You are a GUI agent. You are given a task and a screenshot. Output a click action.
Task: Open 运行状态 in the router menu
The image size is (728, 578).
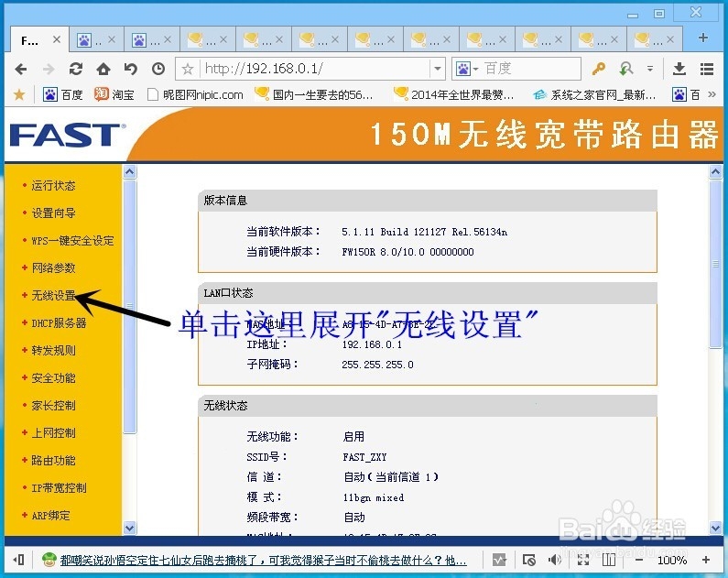(x=53, y=186)
